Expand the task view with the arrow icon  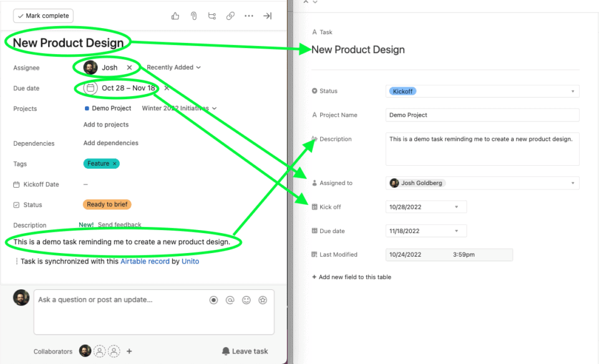(x=267, y=16)
